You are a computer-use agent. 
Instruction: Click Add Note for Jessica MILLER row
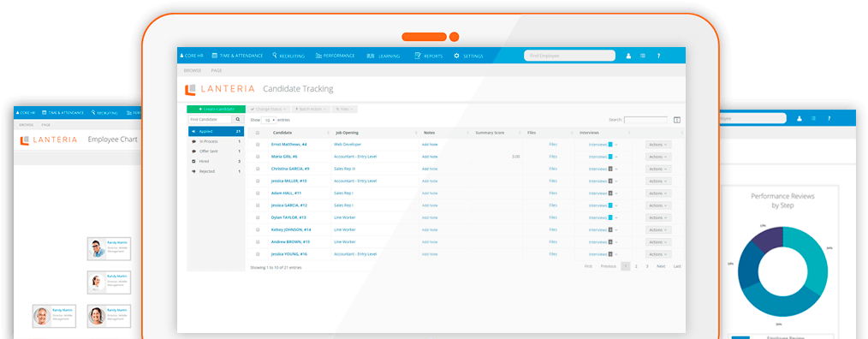[x=430, y=181]
